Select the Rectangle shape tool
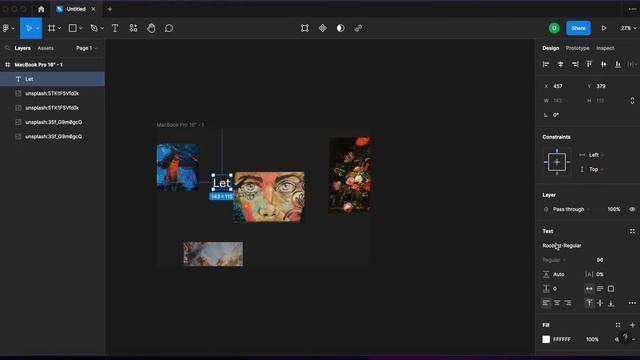640x360 pixels. [x=72, y=28]
